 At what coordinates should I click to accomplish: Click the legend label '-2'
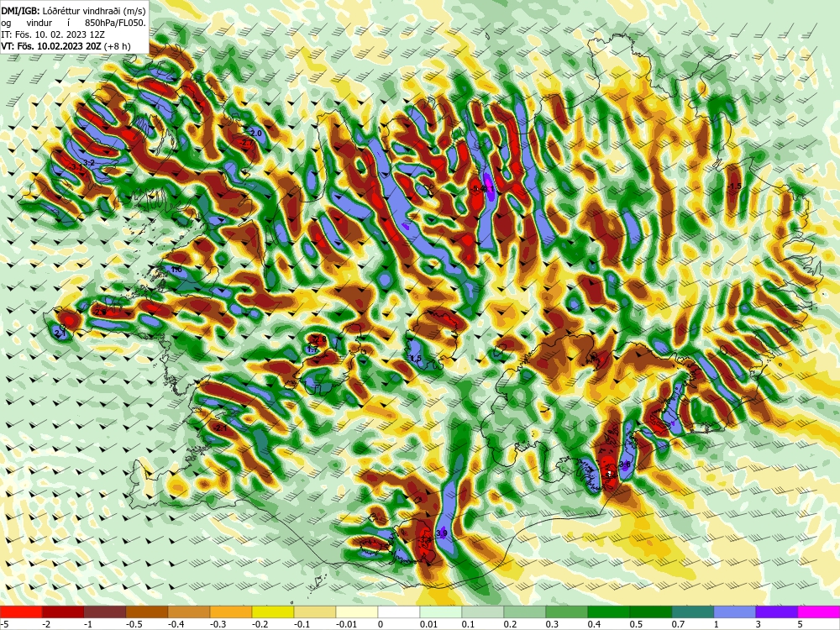click(46, 624)
